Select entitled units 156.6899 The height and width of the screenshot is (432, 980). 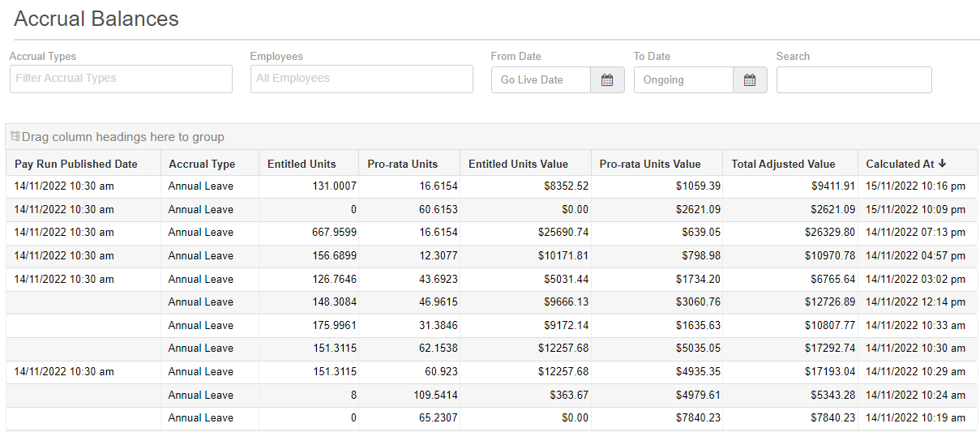pyautogui.click(x=334, y=255)
